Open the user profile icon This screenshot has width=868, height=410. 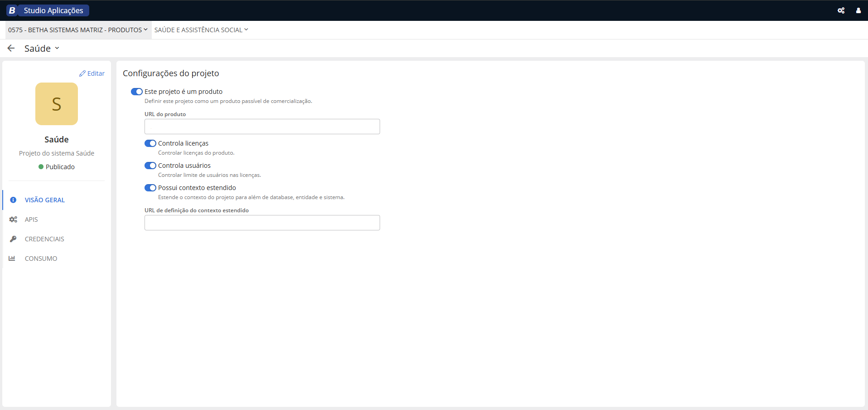pos(858,10)
